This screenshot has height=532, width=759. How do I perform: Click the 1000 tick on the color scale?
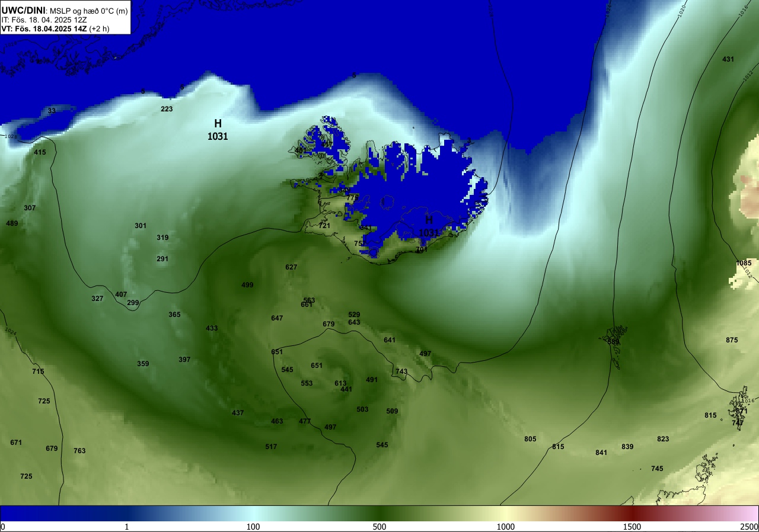506,527
